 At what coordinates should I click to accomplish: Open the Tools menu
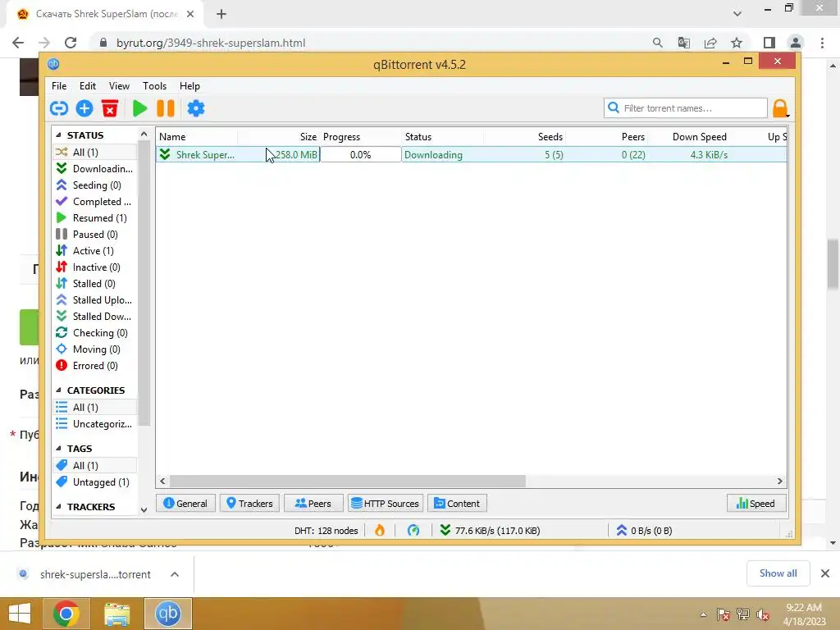154,85
